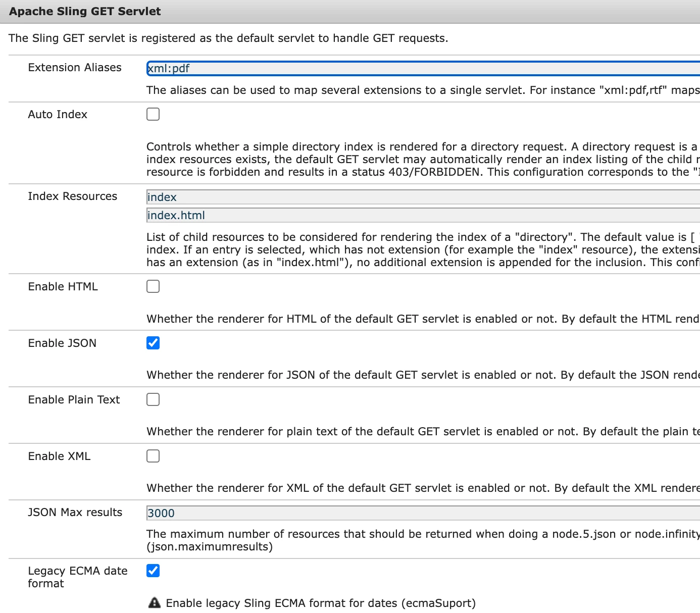Enable the Enable HTML checkbox
The image size is (700, 613).
[153, 286]
